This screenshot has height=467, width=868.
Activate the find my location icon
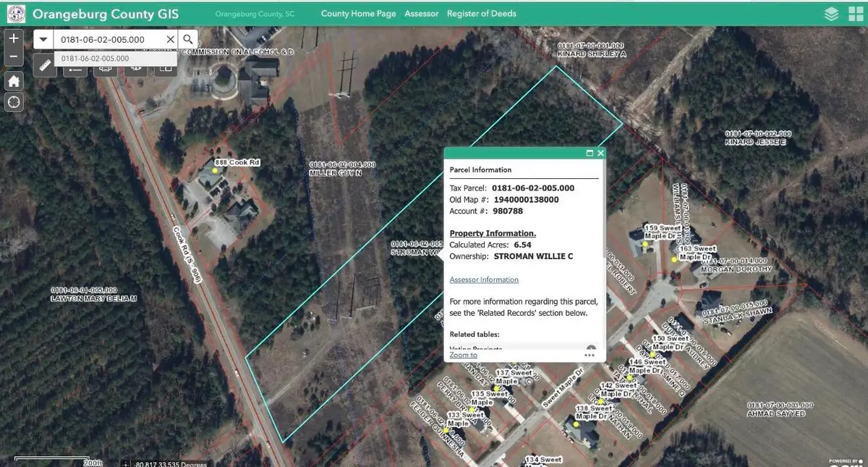13,102
